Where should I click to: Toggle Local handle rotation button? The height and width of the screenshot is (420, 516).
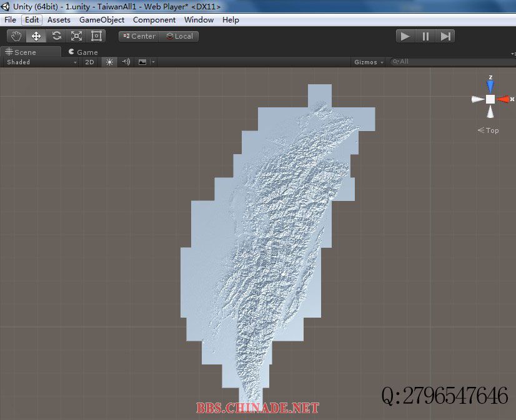click(x=179, y=36)
